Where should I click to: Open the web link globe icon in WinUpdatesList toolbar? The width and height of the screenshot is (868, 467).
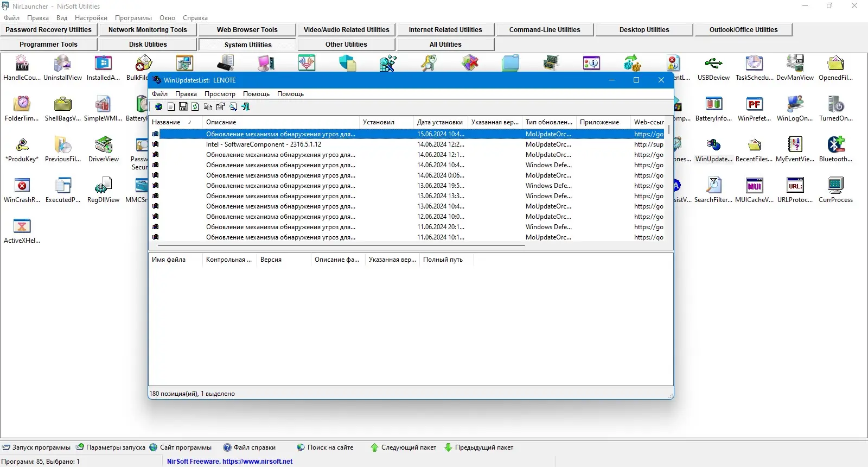158,107
